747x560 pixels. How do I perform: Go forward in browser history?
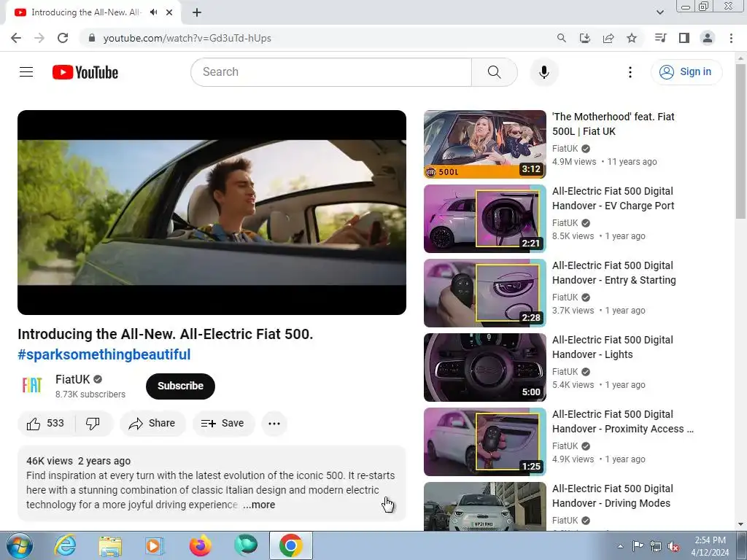click(39, 38)
